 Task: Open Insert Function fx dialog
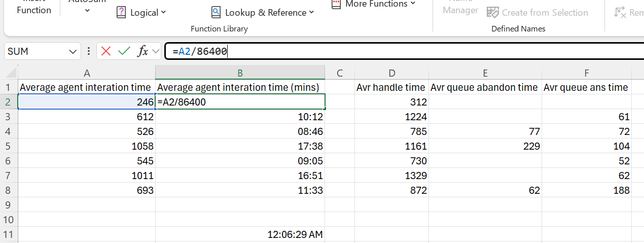(144, 51)
